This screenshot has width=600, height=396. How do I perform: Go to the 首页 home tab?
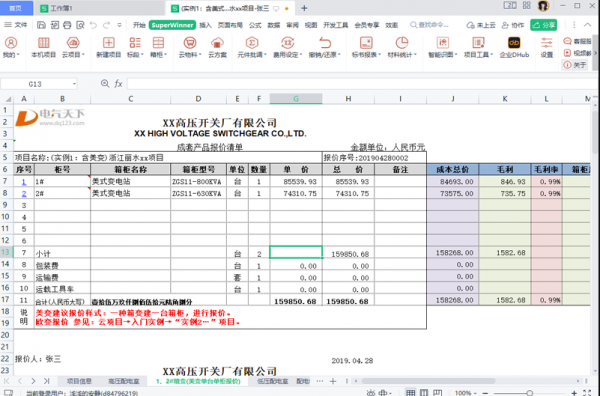(15, 8)
